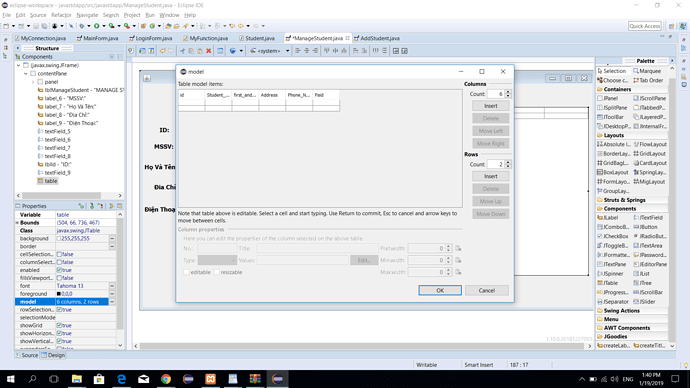The height and width of the screenshot is (388, 690).
Task: Click Insert under the Columns section
Action: (x=491, y=106)
